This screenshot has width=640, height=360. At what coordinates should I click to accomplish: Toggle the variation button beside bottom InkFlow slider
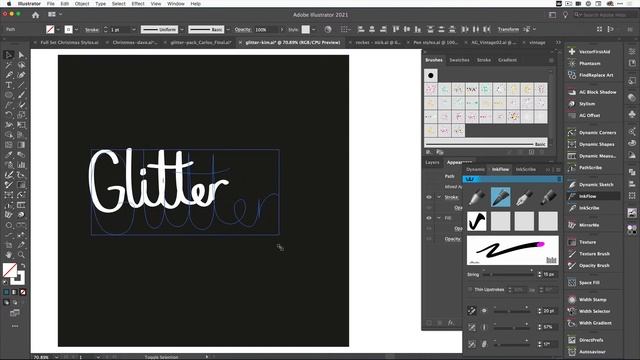(x=472, y=344)
